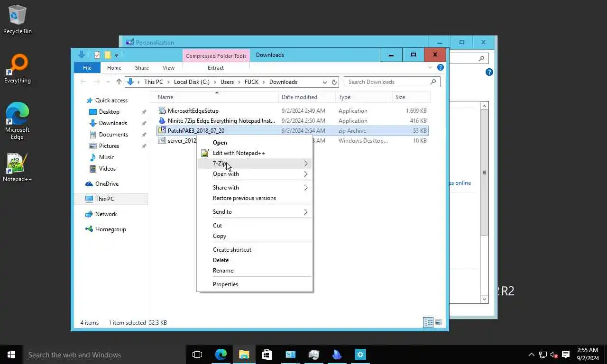Select Network in the navigation pane
607x364 pixels.
point(106,214)
